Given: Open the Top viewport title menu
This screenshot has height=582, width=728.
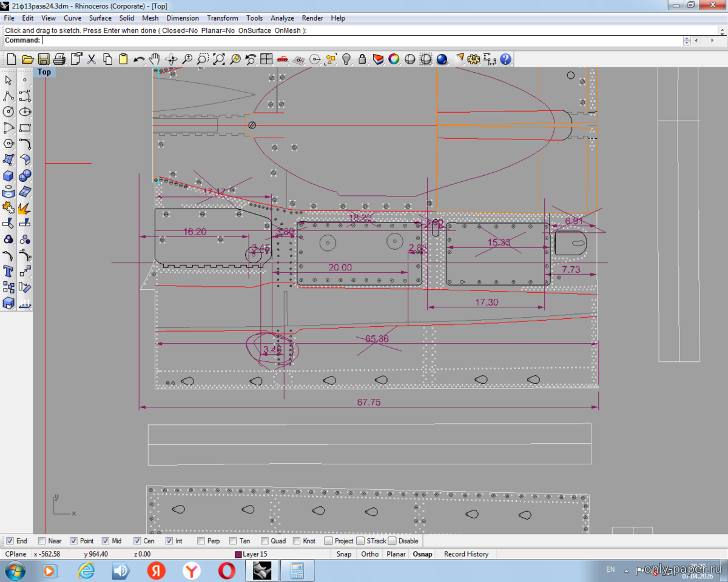Looking at the screenshot, I should click(x=44, y=72).
